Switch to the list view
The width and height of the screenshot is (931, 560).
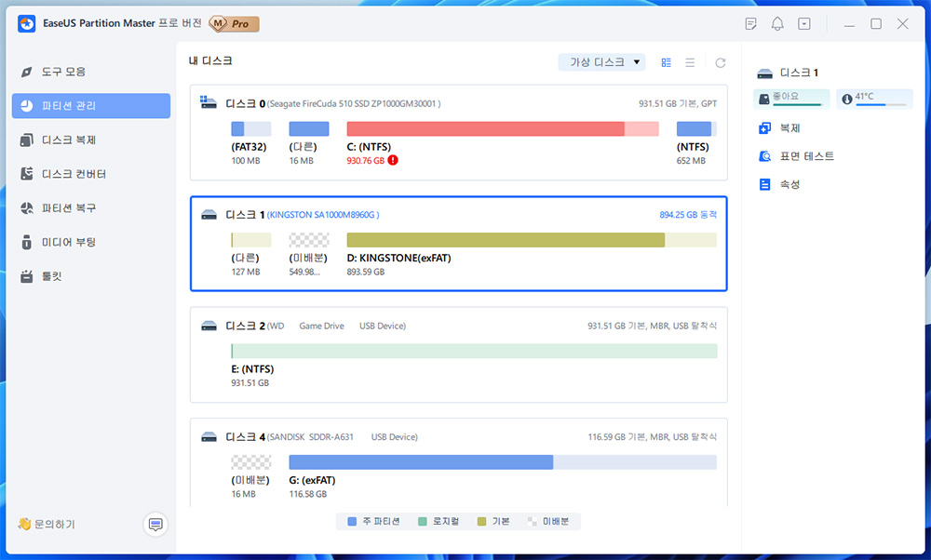(690, 62)
